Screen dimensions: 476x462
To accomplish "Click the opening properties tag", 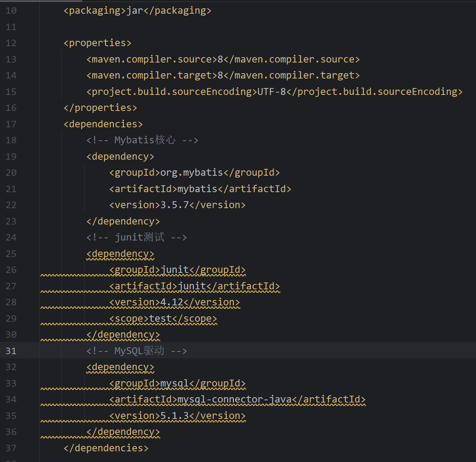I will click(97, 43).
